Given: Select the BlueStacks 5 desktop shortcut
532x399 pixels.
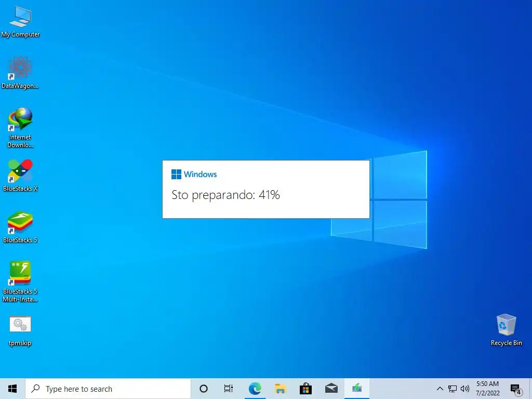Looking at the screenshot, I should [20, 227].
